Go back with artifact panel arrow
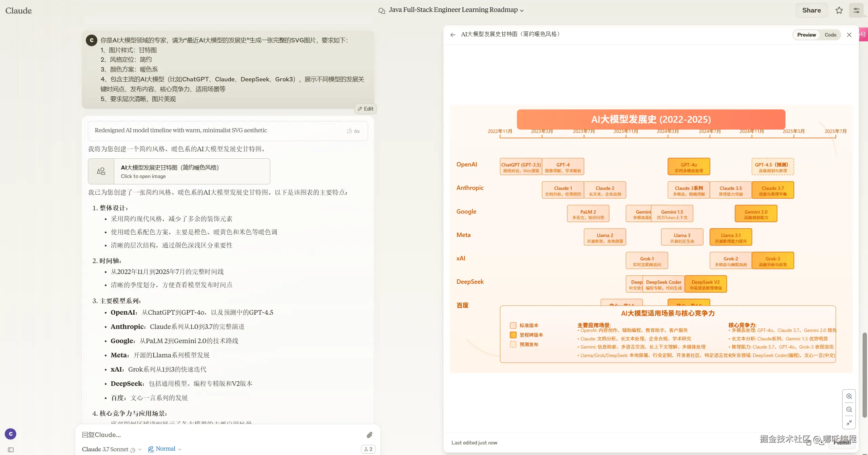Image resolution: width=868 pixels, height=455 pixels. tap(453, 35)
